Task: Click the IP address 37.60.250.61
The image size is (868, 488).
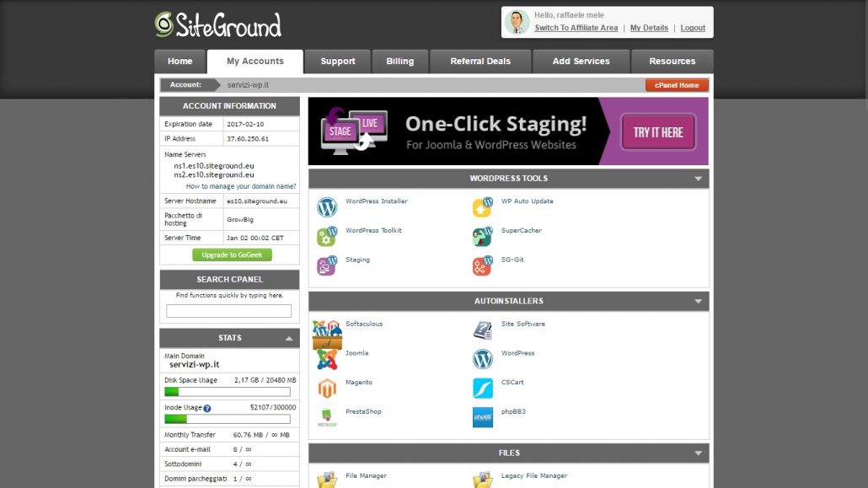Action: [x=248, y=138]
